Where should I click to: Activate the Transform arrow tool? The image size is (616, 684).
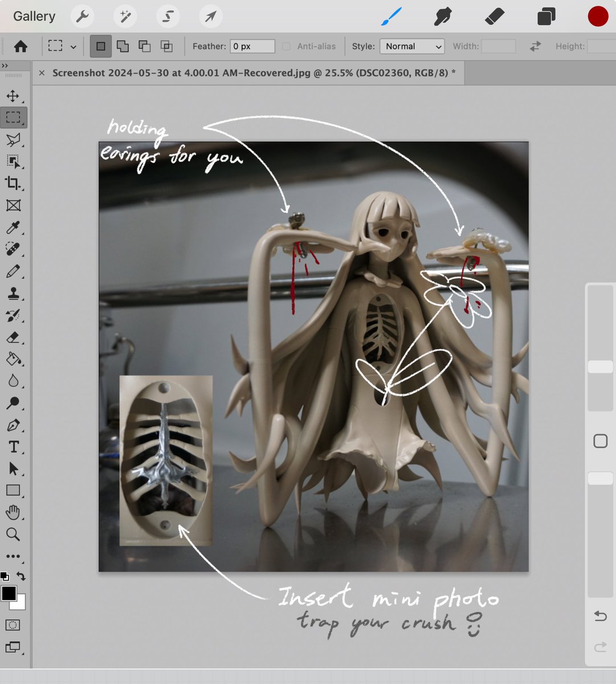point(210,17)
